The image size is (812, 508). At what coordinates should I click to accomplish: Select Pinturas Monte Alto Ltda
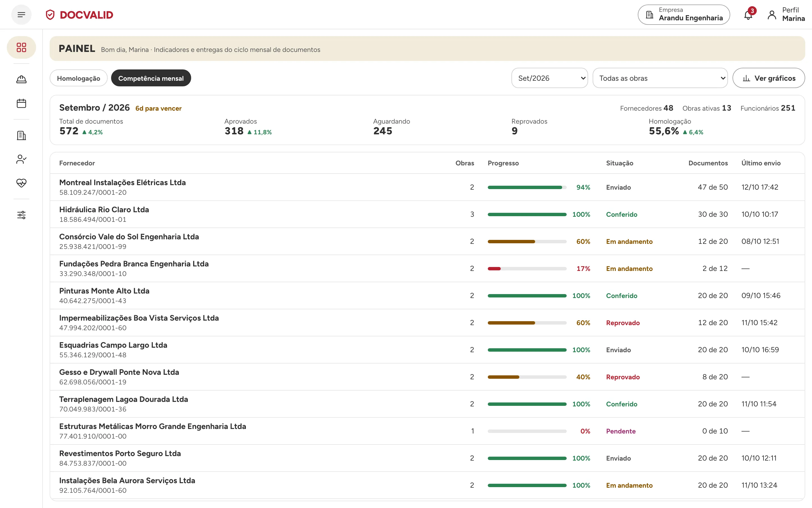pos(104,291)
